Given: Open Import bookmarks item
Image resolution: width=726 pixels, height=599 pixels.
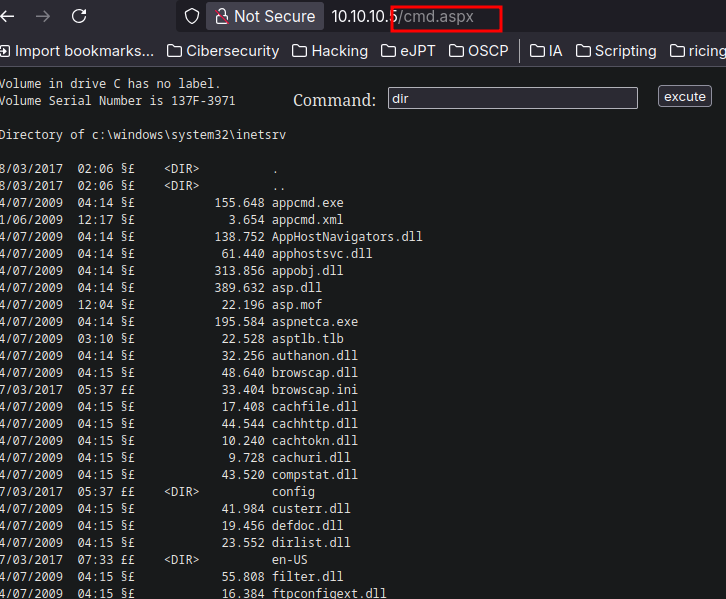Looking at the screenshot, I should (77, 51).
